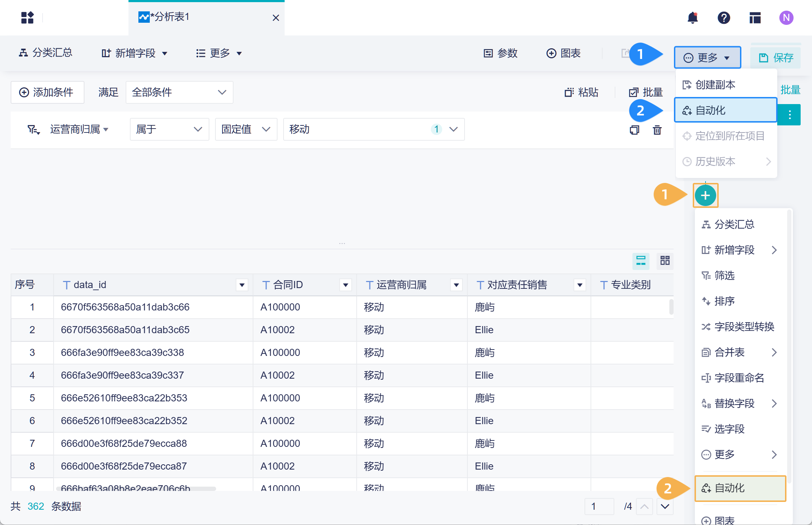This screenshot has width=812, height=525.
Task: Switch to list row view toggle
Action: click(x=641, y=261)
